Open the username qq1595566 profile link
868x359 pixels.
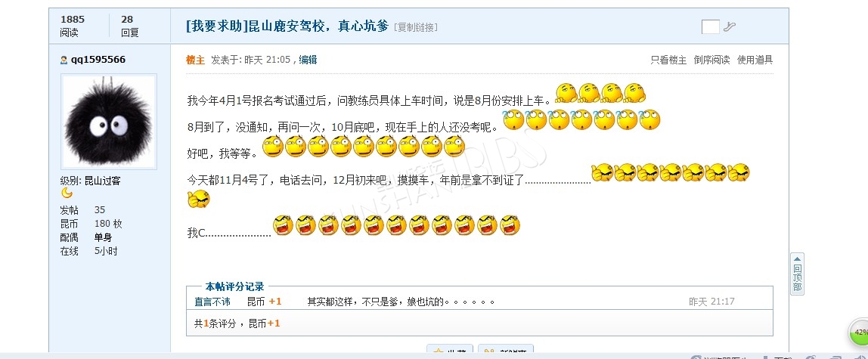coord(98,60)
